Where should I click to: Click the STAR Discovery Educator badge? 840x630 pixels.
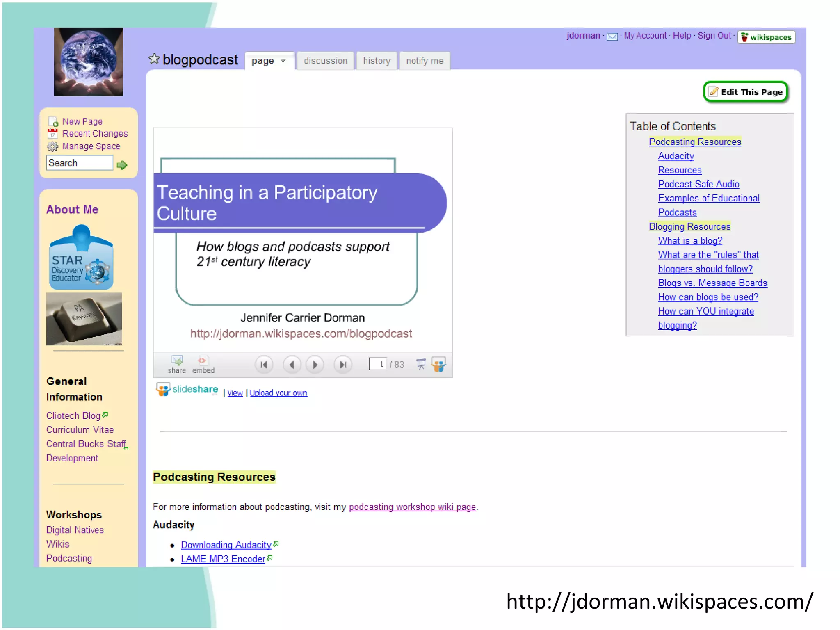click(81, 257)
